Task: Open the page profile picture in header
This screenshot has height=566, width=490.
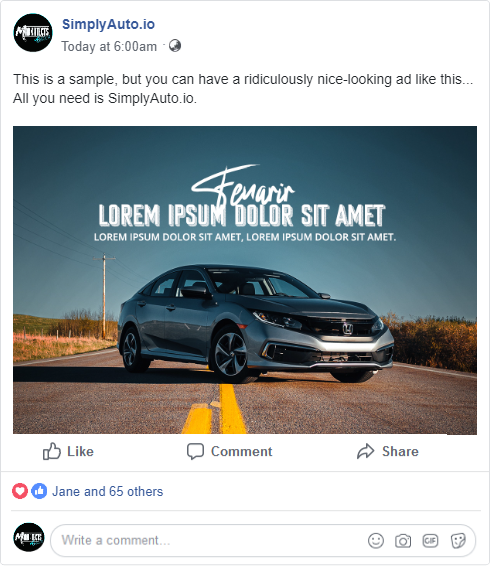Action: (x=33, y=32)
